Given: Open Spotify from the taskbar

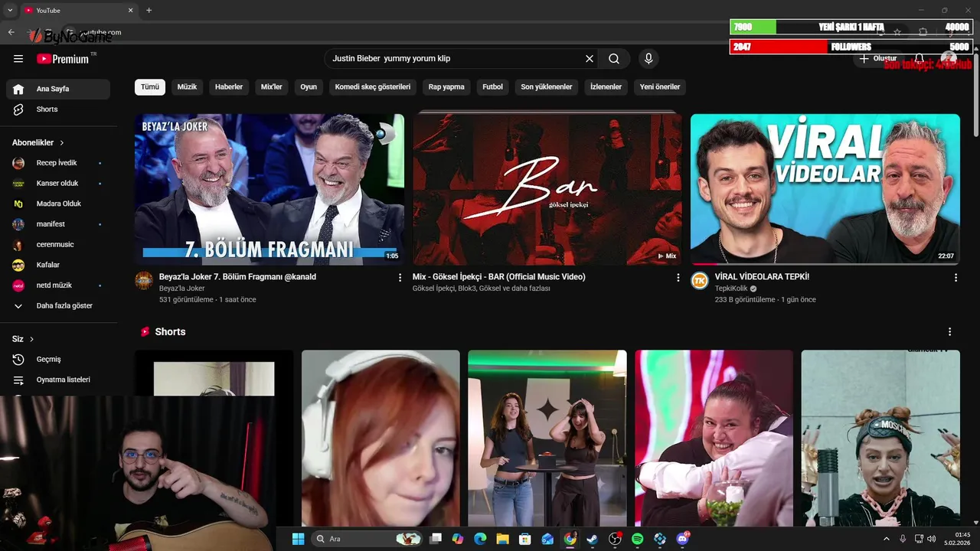Looking at the screenshot, I should 638,539.
